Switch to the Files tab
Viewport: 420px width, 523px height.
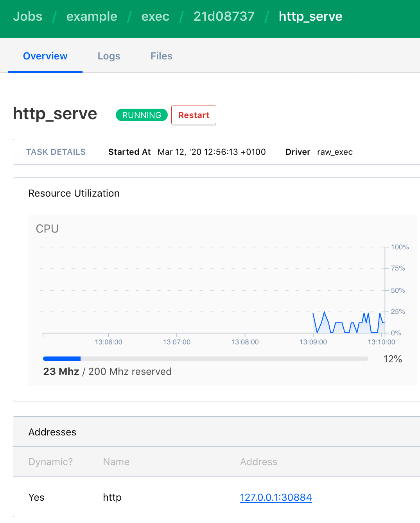coord(162,56)
